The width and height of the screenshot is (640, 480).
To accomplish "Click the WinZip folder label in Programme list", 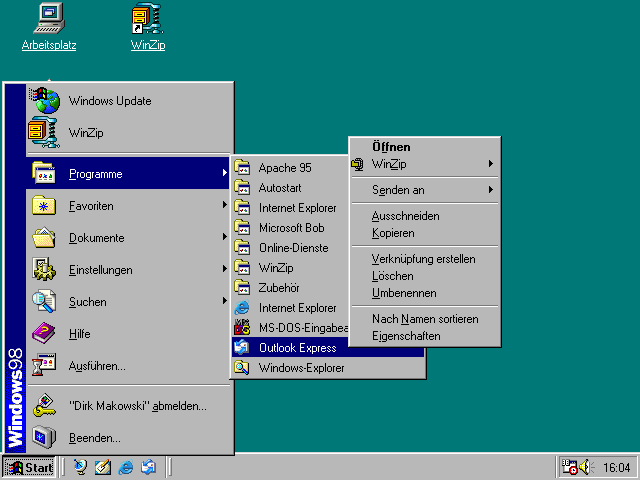I will click(276, 268).
